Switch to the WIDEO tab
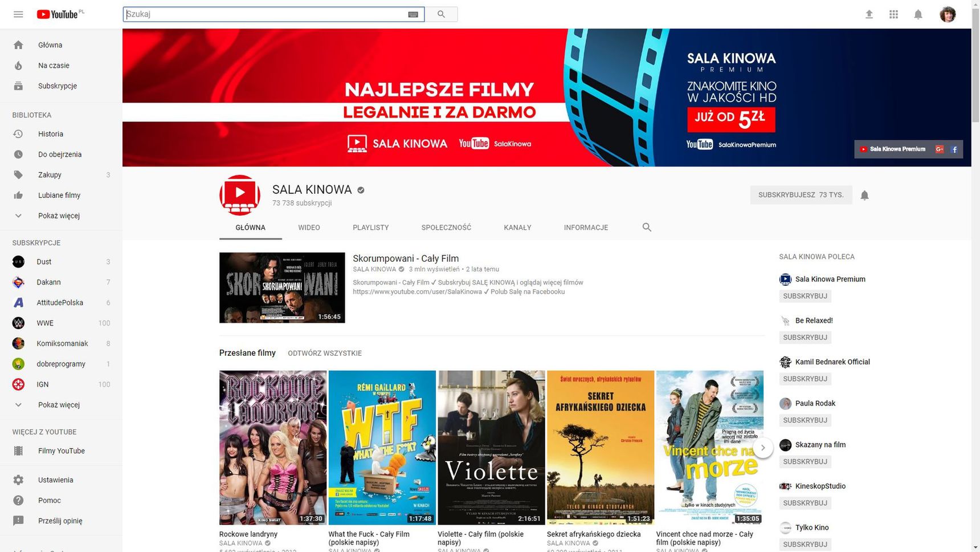The image size is (980, 552). click(309, 228)
